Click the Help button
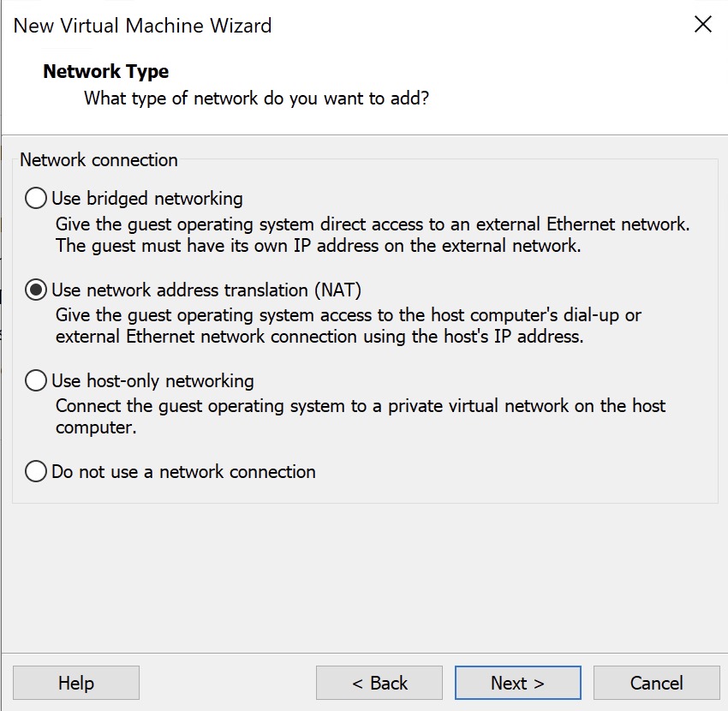This screenshot has height=711, width=728. coord(75,683)
